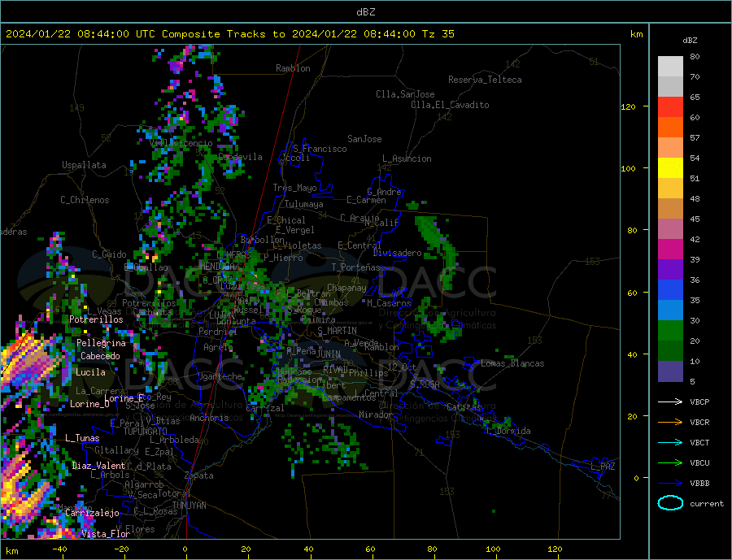Click the '80' legend value beside gray swatch

point(695,56)
